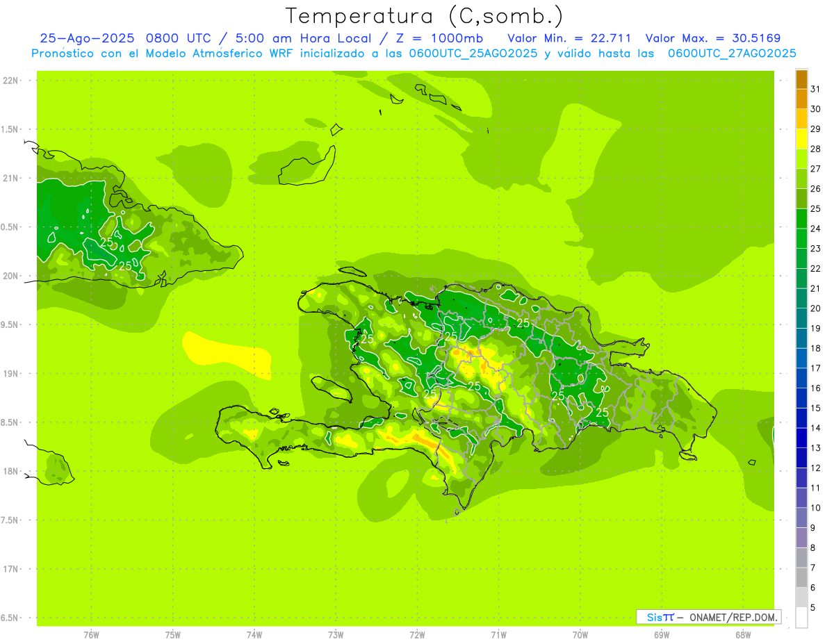Click the legend value '15'
Viewport: 834px width, 644px height.
(x=816, y=408)
